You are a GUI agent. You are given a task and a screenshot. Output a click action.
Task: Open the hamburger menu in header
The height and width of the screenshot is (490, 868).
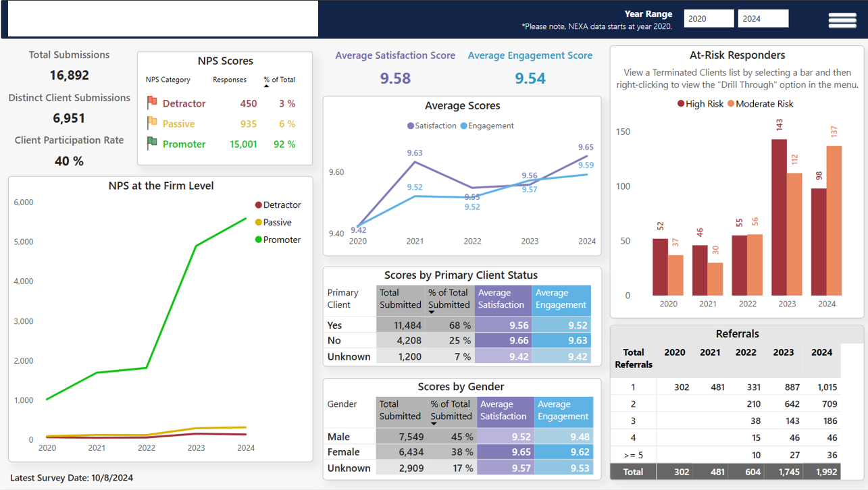pos(842,20)
